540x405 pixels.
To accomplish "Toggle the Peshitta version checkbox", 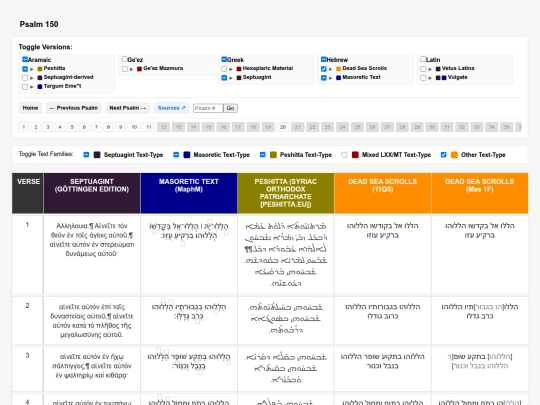I will tap(25, 69).
